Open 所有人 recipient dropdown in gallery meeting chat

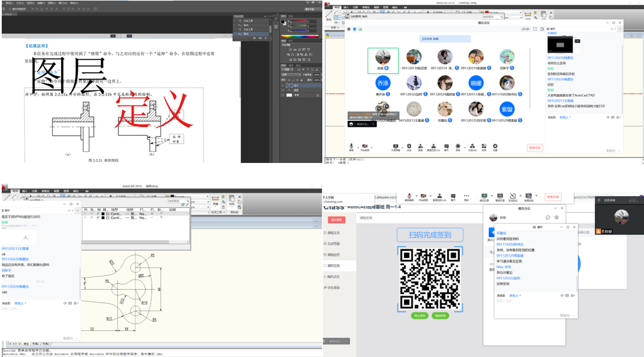(566, 117)
